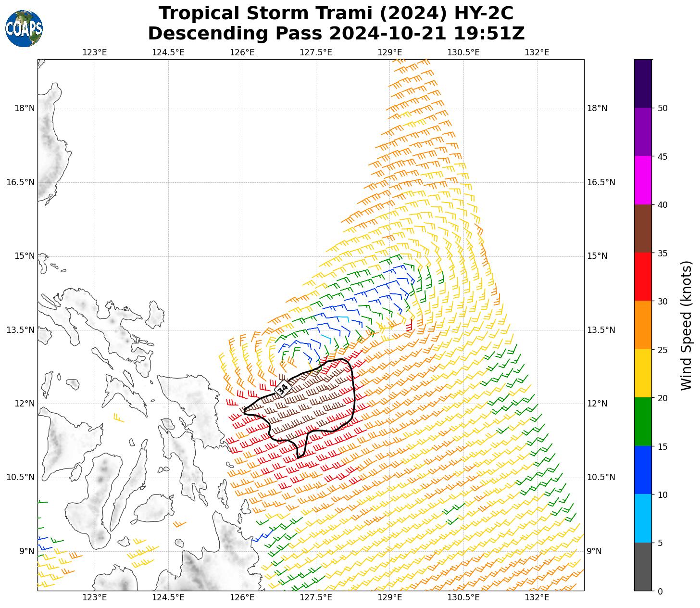Viewport: 700px width, 608px height.
Task: Choose the yellow 20–25 knot color band
Action: tap(643, 373)
